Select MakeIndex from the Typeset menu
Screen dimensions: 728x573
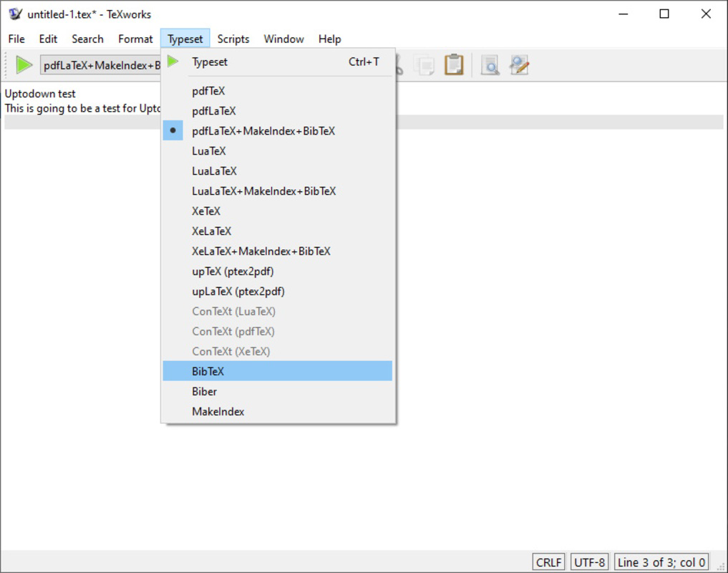tap(278, 411)
